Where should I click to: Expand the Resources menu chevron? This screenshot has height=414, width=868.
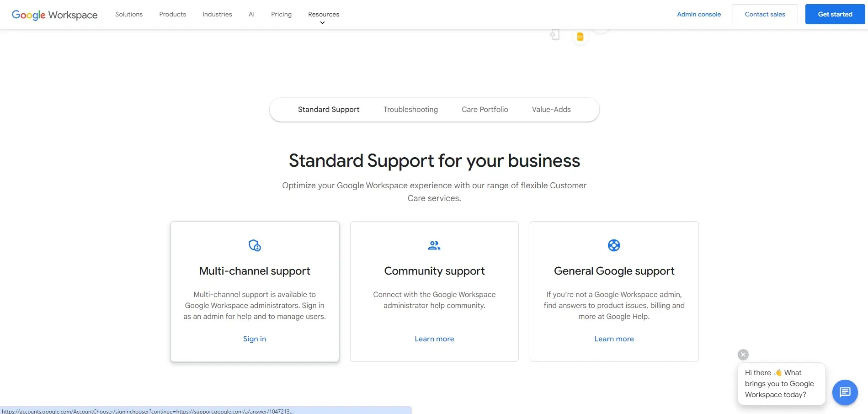point(322,23)
